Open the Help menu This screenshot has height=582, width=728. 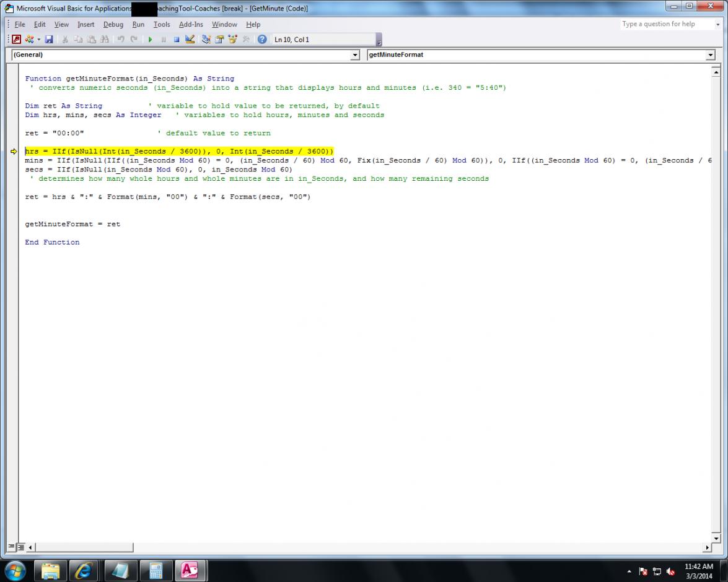(253, 24)
